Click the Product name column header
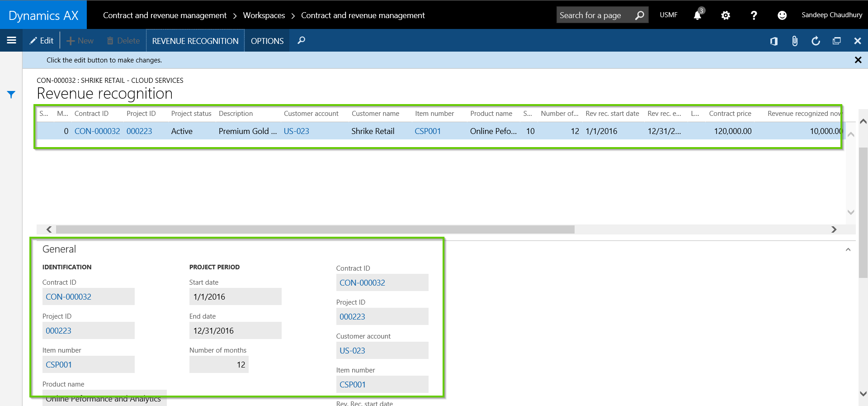Screen dimensions: 868x406 click(491, 114)
